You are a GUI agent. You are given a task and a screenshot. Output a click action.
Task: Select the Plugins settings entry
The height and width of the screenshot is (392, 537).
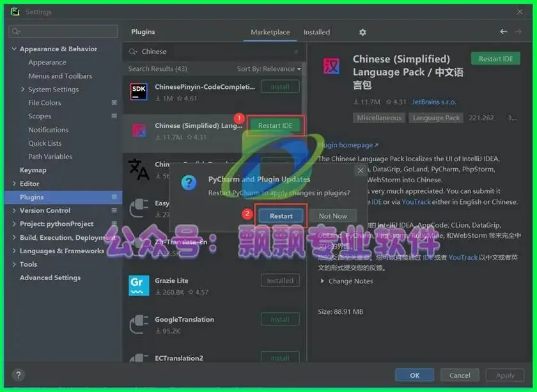pyautogui.click(x=63, y=197)
